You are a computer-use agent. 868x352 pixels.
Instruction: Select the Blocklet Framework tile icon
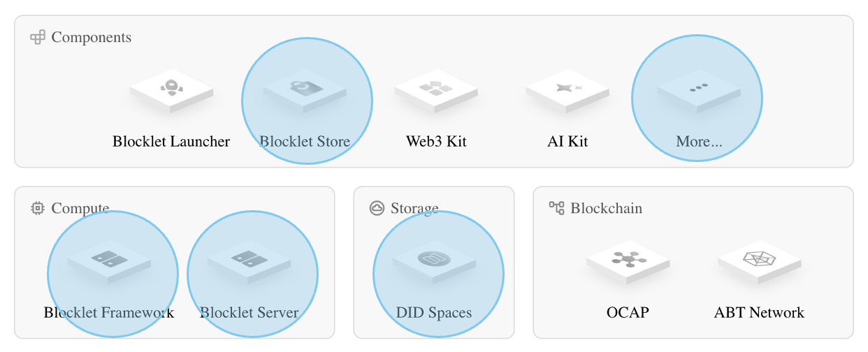click(x=109, y=261)
